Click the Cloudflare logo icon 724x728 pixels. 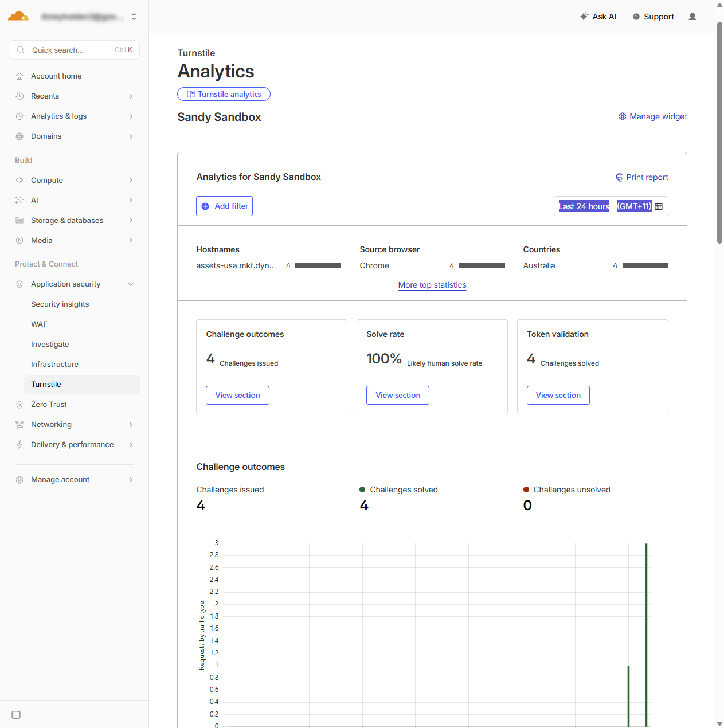pos(18,16)
